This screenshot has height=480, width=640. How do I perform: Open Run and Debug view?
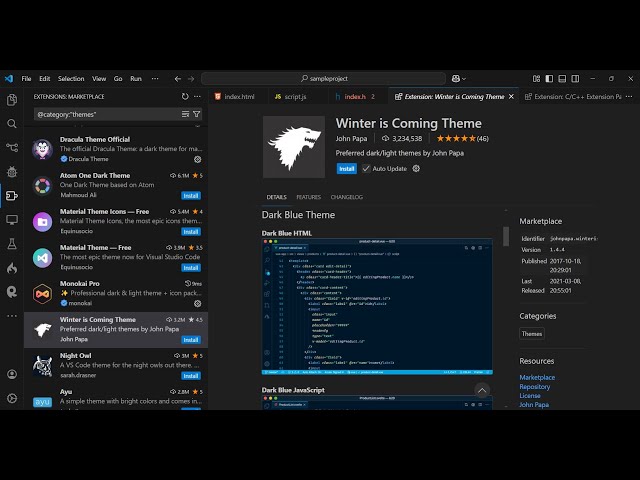tap(12, 172)
